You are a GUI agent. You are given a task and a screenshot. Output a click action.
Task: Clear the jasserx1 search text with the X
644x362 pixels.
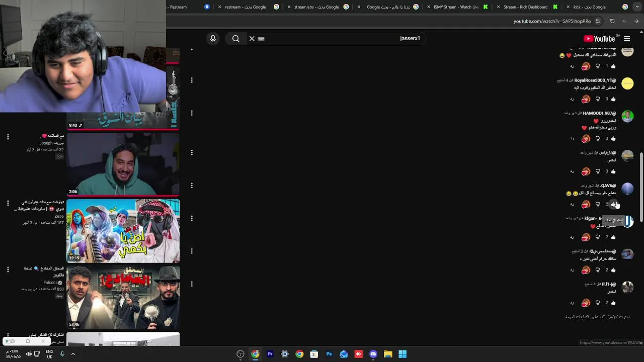coord(252,39)
